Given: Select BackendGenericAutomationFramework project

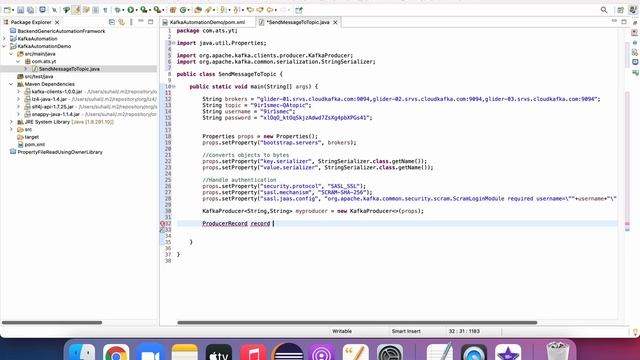Looking at the screenshot, I should point(61,31).
